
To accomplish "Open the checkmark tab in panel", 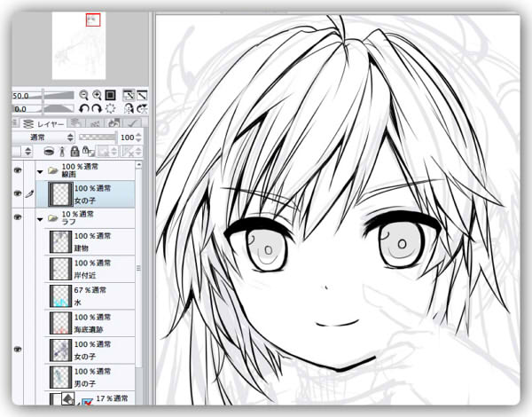I will pyautogui.click(x=135, y=123).
